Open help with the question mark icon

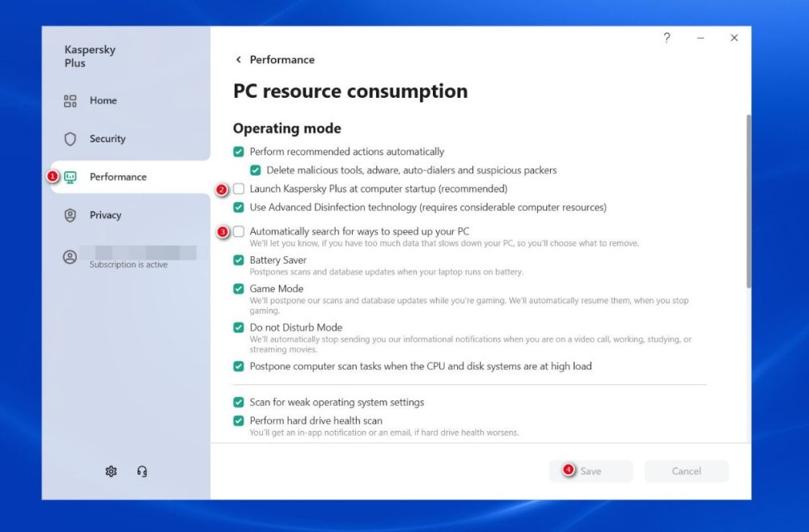pos(667,38)
